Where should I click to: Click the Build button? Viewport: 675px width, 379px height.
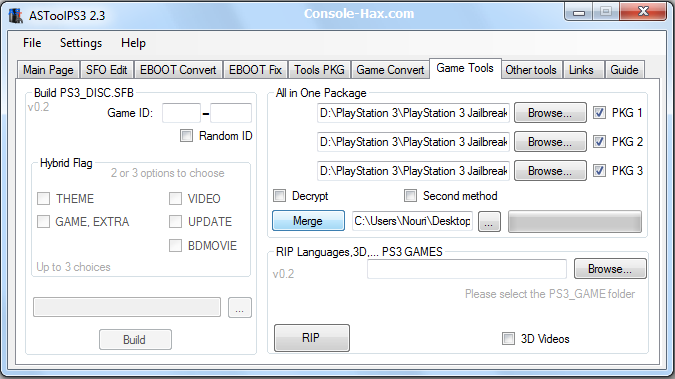(x=135, y=339)
